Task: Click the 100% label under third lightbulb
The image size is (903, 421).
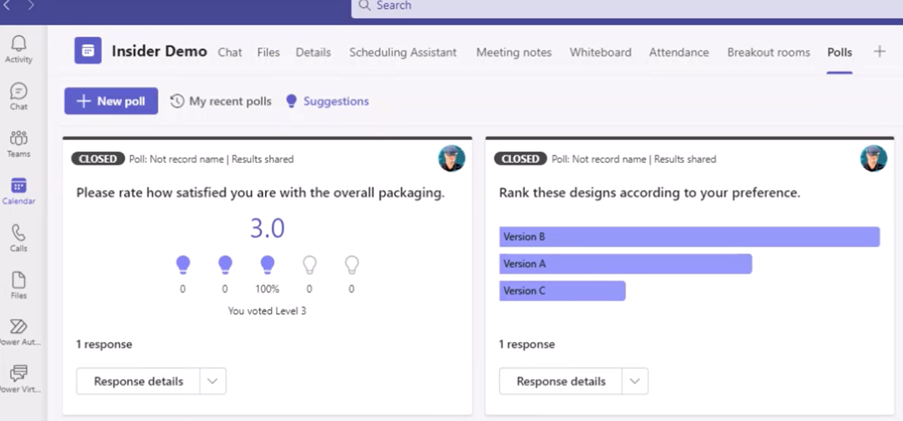Action: pos(267,289)
